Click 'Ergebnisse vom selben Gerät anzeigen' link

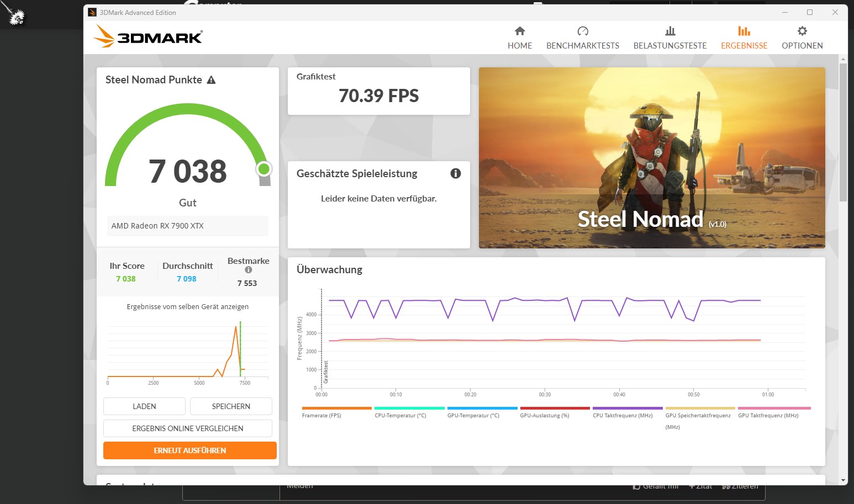(188, 307)
